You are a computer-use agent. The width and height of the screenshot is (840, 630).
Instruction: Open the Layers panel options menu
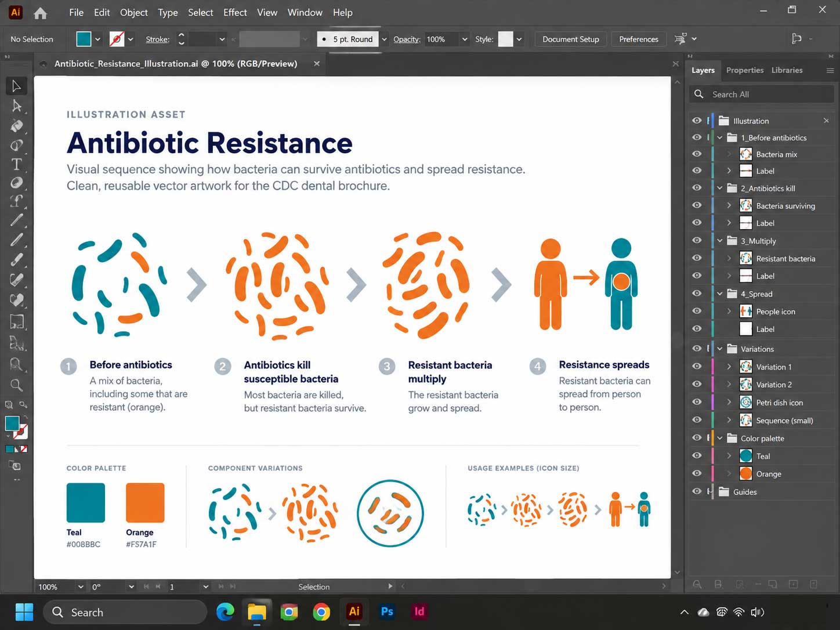[x=830, y=70]
